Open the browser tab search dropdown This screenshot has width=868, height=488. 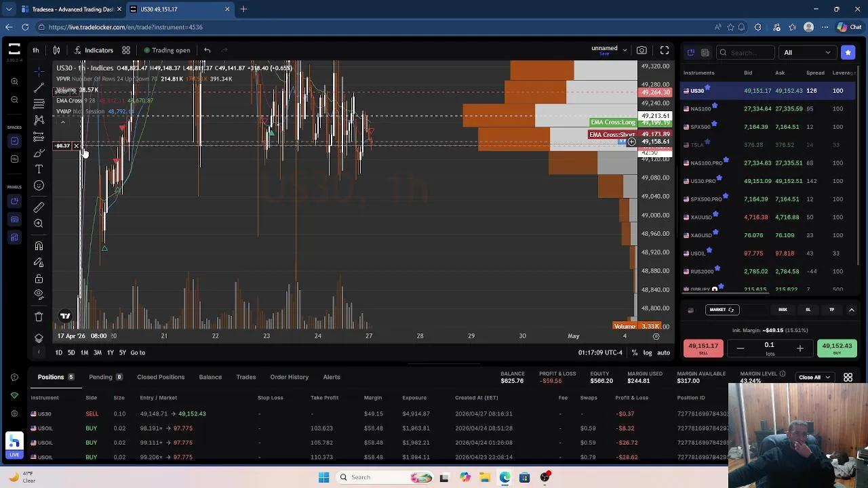click(8, 9)
